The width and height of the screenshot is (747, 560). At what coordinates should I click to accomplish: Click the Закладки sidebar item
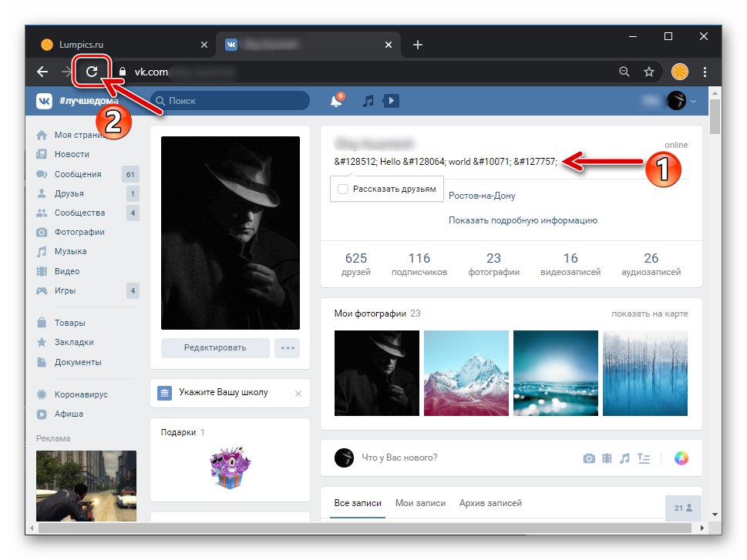[66, 342]
